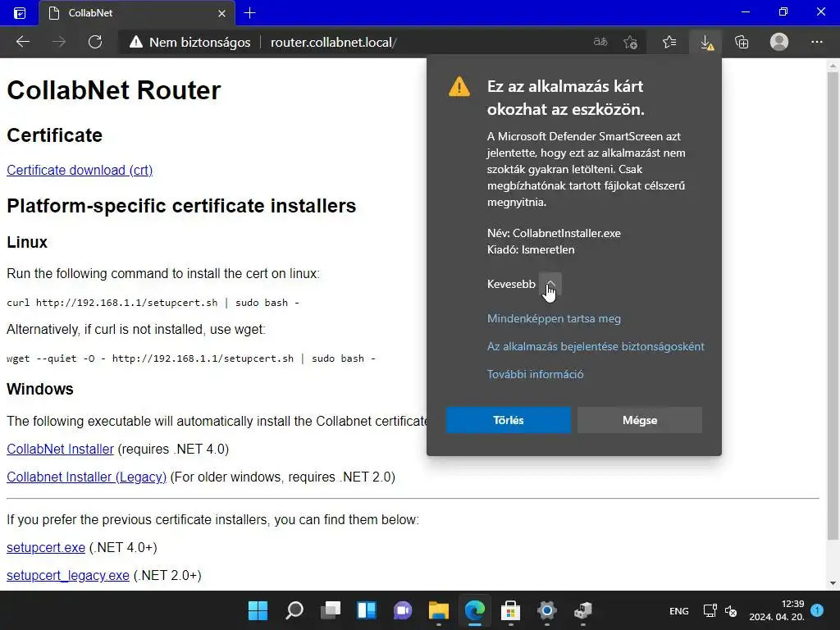Image resolution: width=840 pixels, height=630 pixels.
Task: Open the Favorites list icon
Action: click(x=669, y=42)
